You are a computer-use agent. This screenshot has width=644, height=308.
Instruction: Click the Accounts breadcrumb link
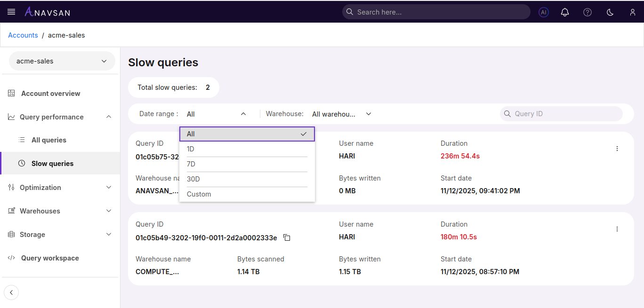[23, 35]
